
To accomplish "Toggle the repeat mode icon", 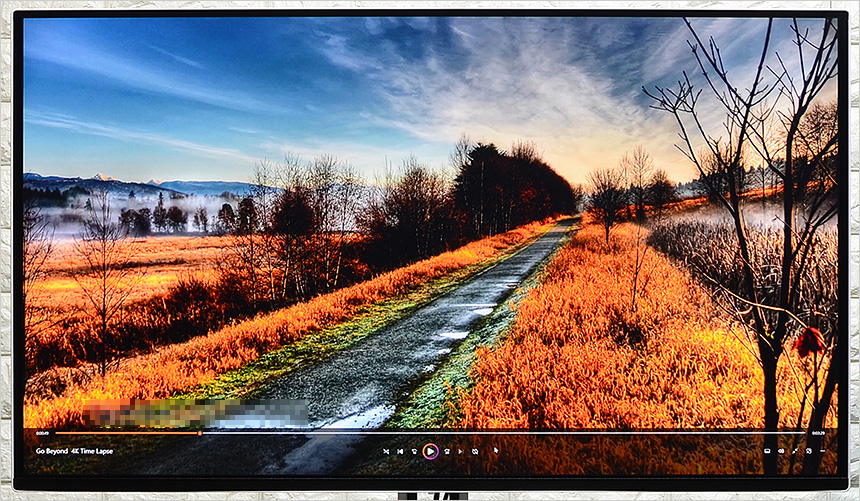I will [474, 451].
